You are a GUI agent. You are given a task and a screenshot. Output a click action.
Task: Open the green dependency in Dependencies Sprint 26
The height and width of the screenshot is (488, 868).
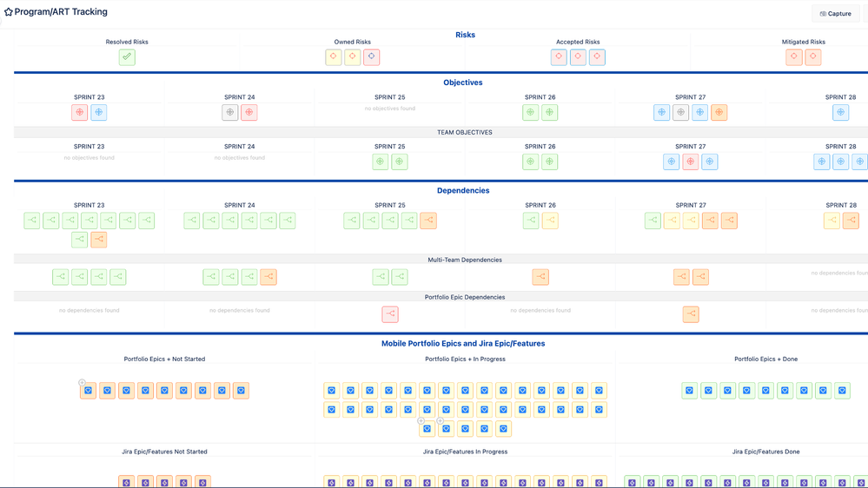[x=531, y=221]
